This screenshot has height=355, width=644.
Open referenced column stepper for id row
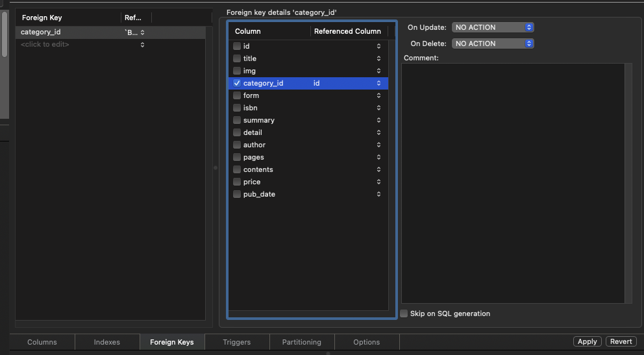tap(378, 46)
